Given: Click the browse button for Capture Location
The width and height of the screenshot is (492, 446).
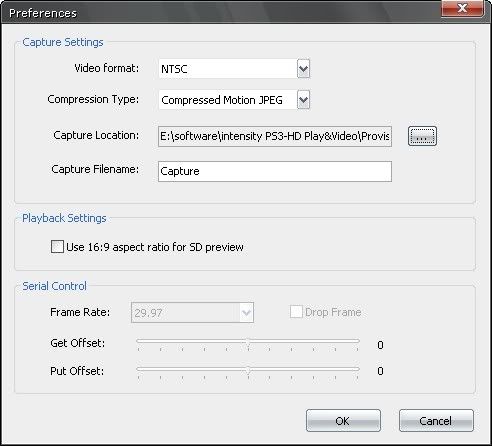Looking at the screenshot, I should click(422, 136).
